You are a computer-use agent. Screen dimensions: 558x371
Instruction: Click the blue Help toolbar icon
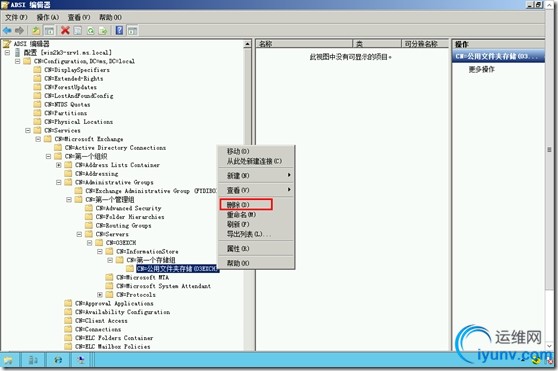[120, 31]
